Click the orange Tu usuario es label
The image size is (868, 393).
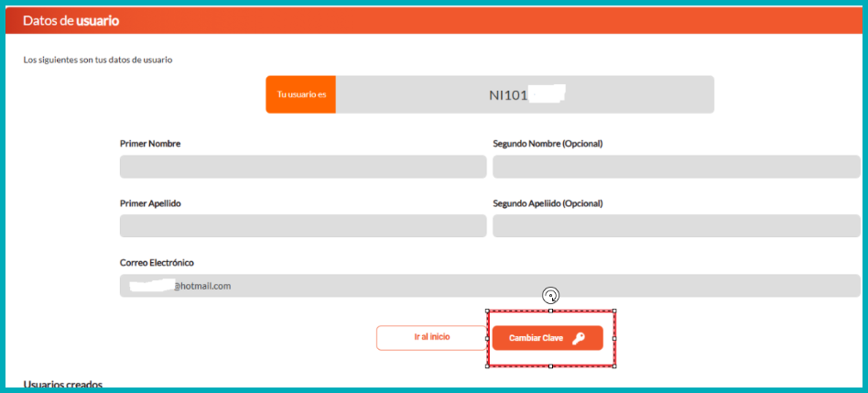(301, 94)
